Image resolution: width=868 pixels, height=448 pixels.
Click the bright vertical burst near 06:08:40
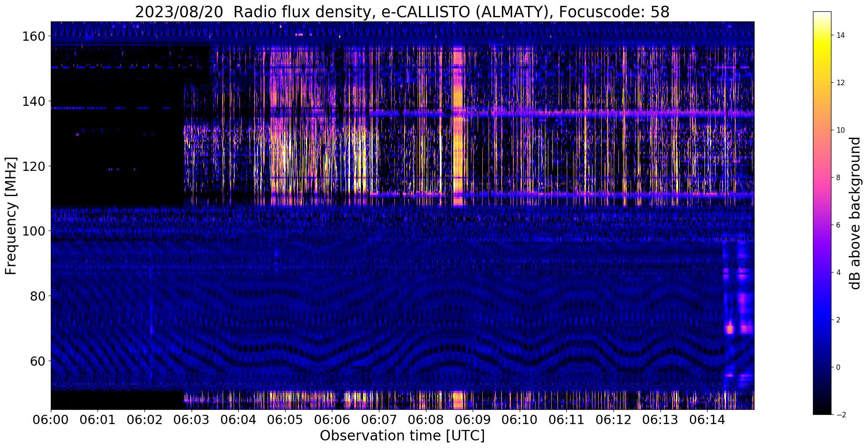pyautogui.click(x=458, y=126)
